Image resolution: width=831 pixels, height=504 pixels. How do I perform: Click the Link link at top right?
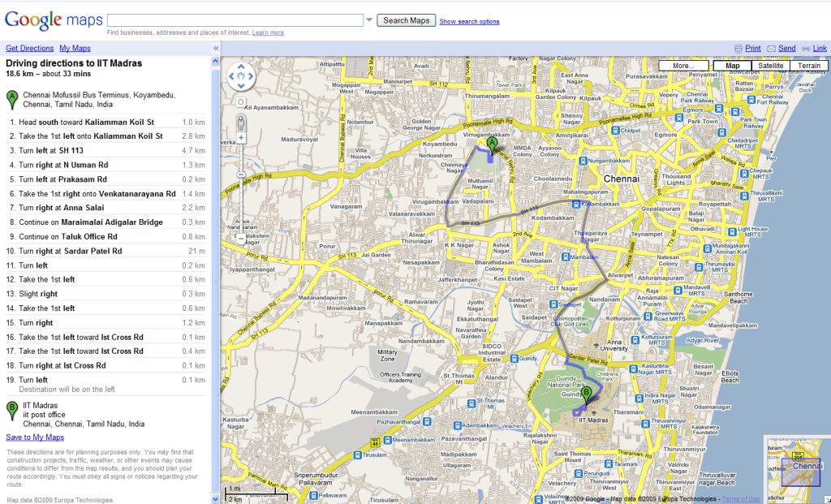click(820, 48)
